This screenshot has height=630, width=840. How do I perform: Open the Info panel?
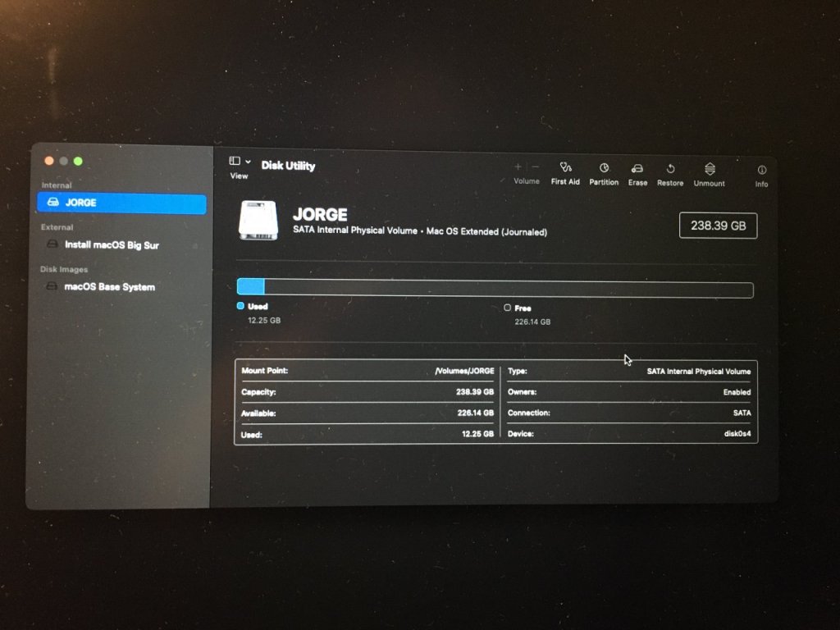coord(761,171)
